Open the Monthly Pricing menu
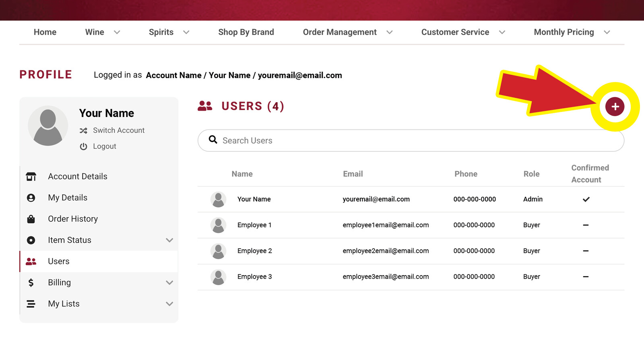Screen dimensions: 644x362 click(x=564, y=32)
